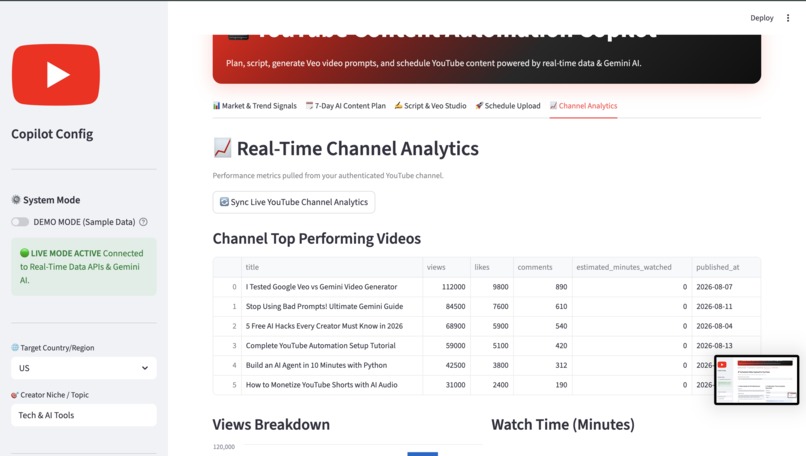This screenshot has width=806, height=456.
Task: Switch to 7-Day AI Content Plan tab
Action: tap(346, 106)
